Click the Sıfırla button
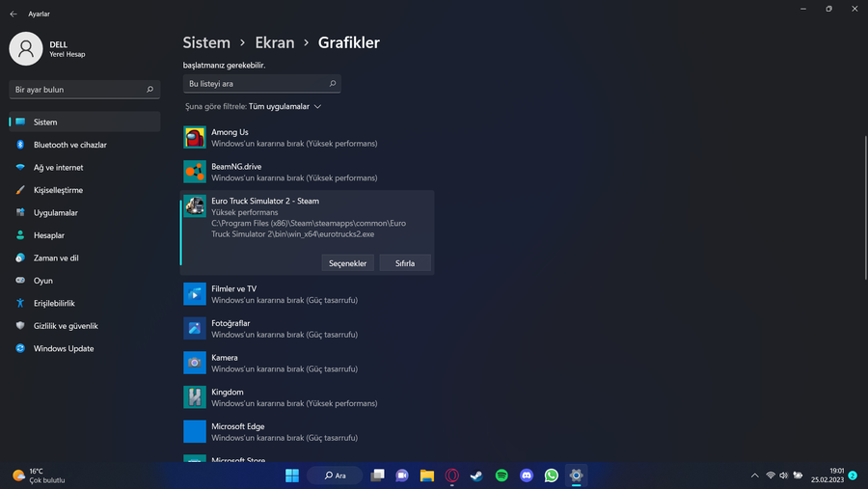This screenshot has width=868, height=489. tap(405, 263)
